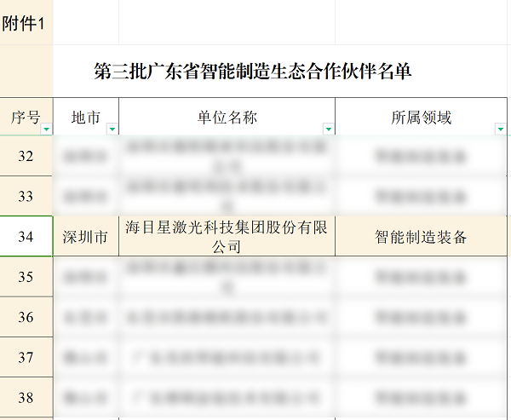Image resolution: width=511 pixels, height=420 pixels.
Task: Open the 序号 column filter dropdown
Action: (x=46, y=129)
